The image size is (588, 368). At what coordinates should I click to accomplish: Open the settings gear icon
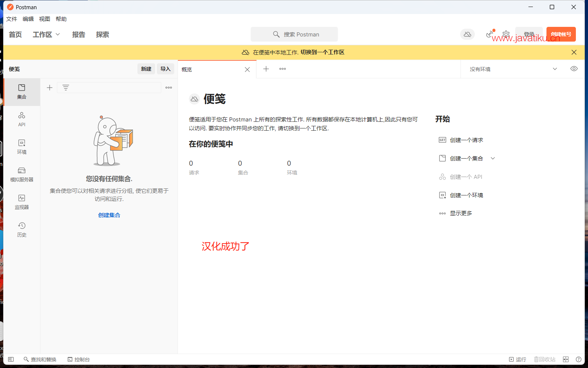pyautogui.click(x=506, y=34)
